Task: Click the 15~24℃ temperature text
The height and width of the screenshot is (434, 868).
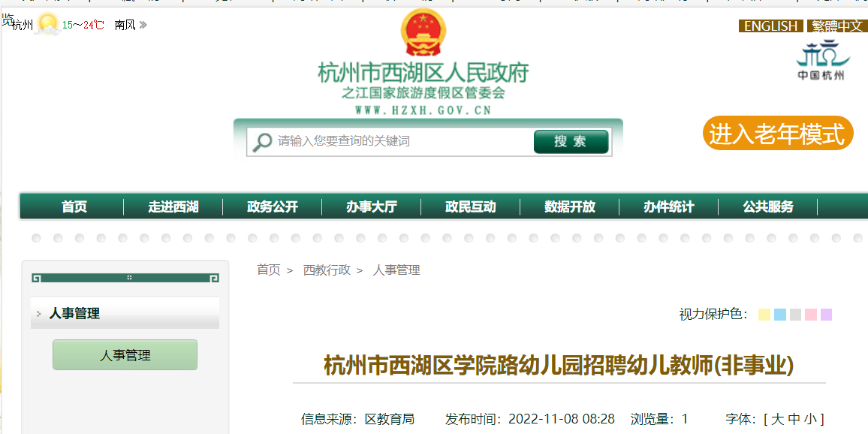Action: 83,25
